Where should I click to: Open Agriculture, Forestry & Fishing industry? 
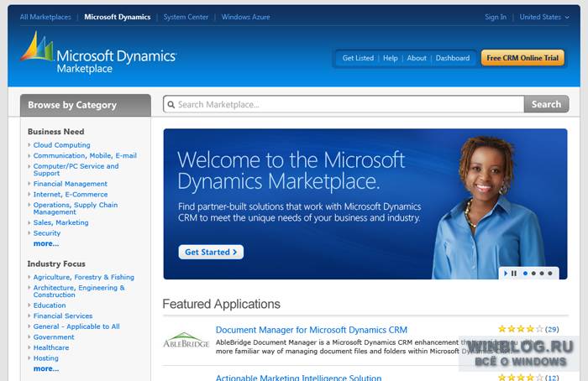(x=84, y=277)
